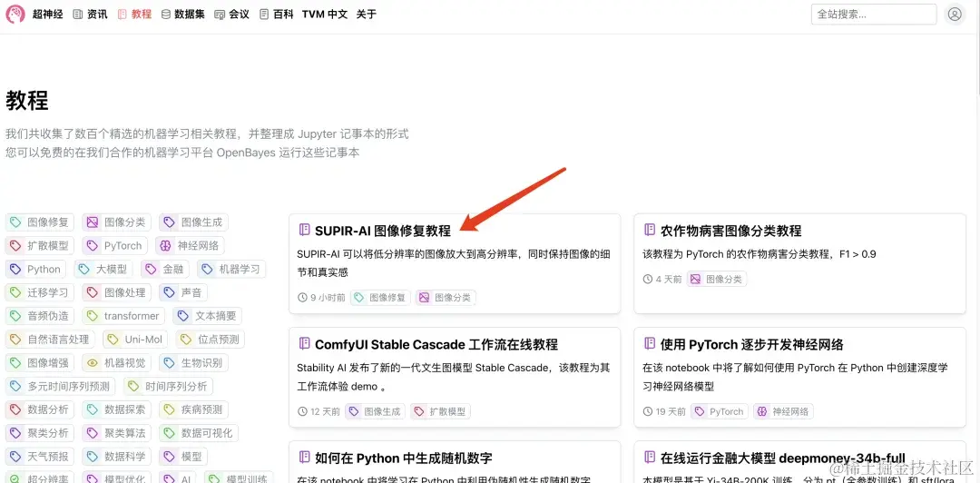
Task: Click the tag icon on 数据探索 tag
Action: pos(93,409)
